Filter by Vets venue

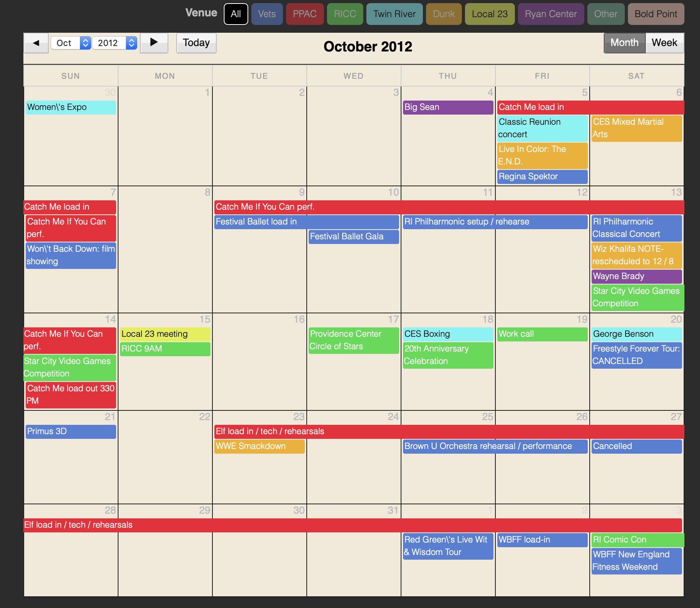[267, 14]
